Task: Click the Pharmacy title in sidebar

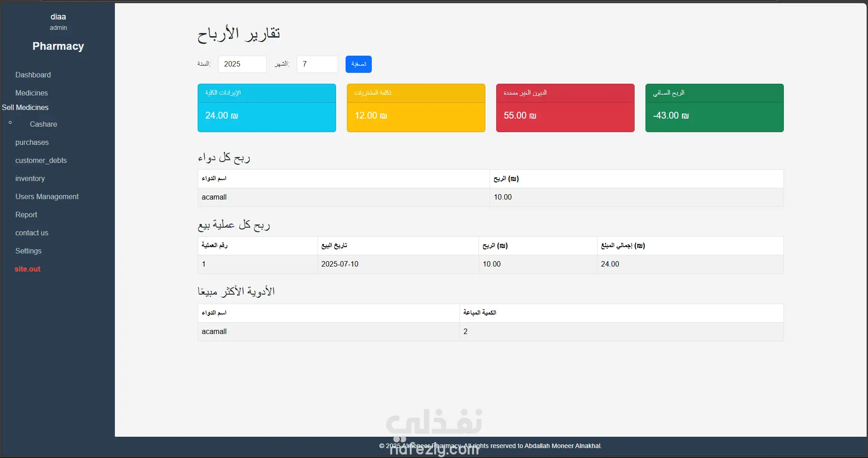Action: (x=58, y=46)
